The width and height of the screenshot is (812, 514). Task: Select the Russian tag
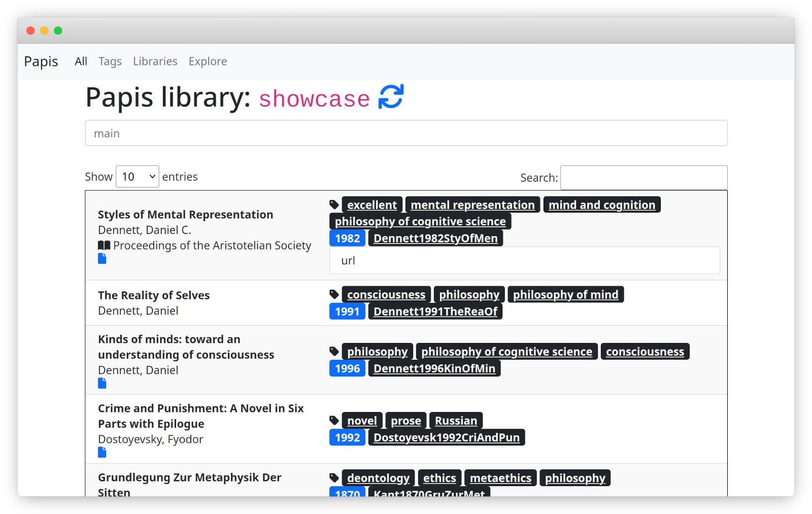click(x=456, y=420)
